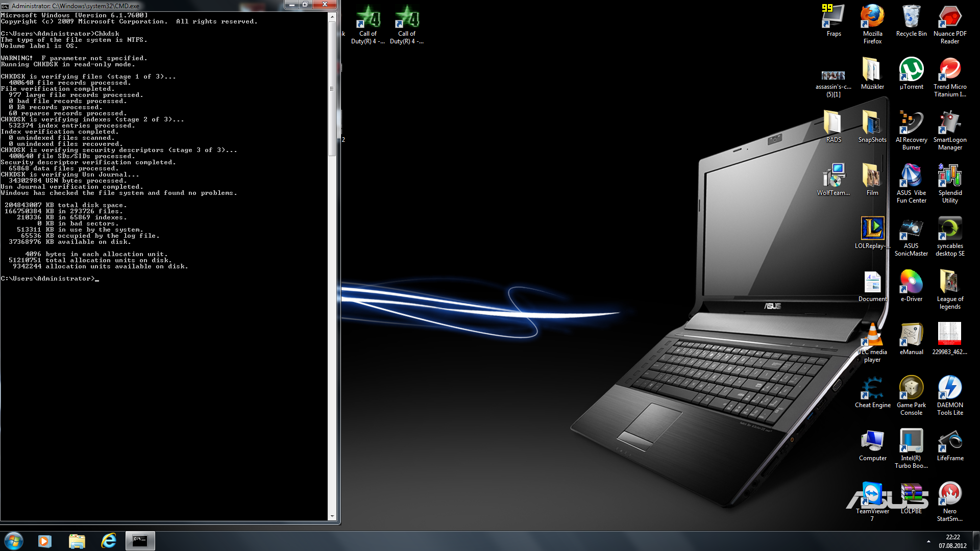This screenshot has height=551, width=980.
Task: Open the SnapShots folder
Action: [x=872, y=127]
